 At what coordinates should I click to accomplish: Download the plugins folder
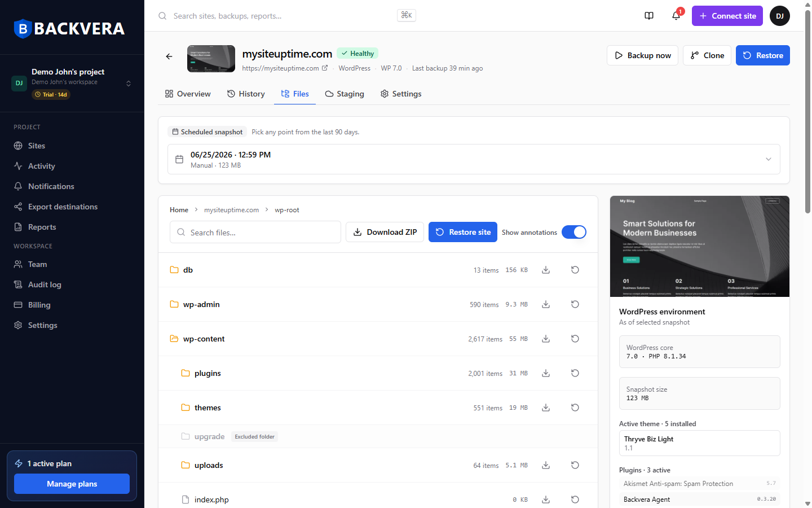tap(546, 373)
